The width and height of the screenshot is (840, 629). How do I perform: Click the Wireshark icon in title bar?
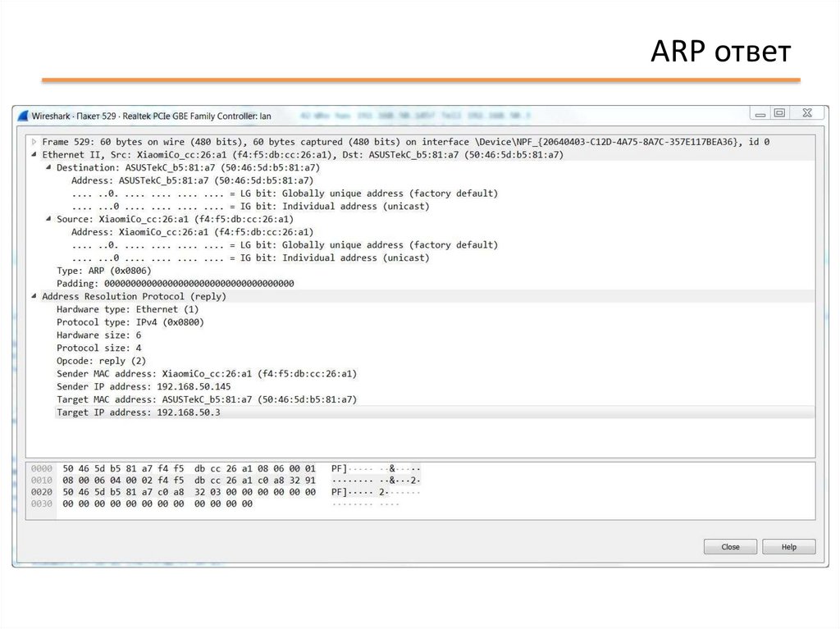[x=24, y=116]
